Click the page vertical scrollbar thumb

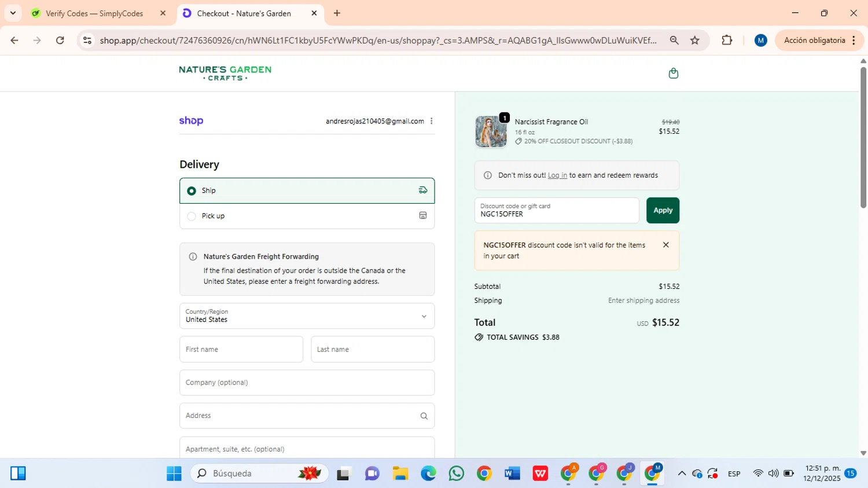pos(863,137)
